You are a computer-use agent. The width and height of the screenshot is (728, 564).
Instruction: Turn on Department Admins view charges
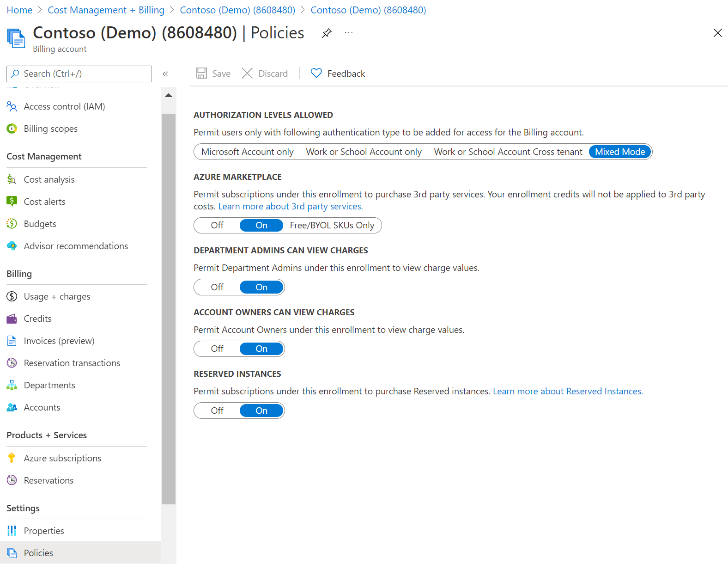[x=261, y=287]
